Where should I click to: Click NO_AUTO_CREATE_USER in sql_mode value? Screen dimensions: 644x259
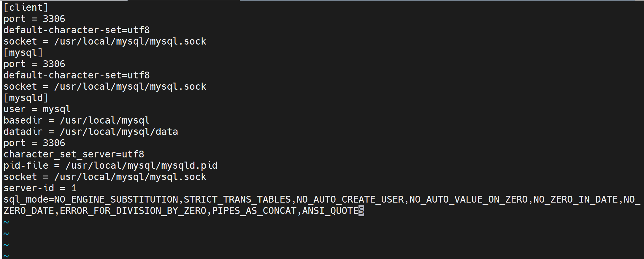(x=350, y=200)
